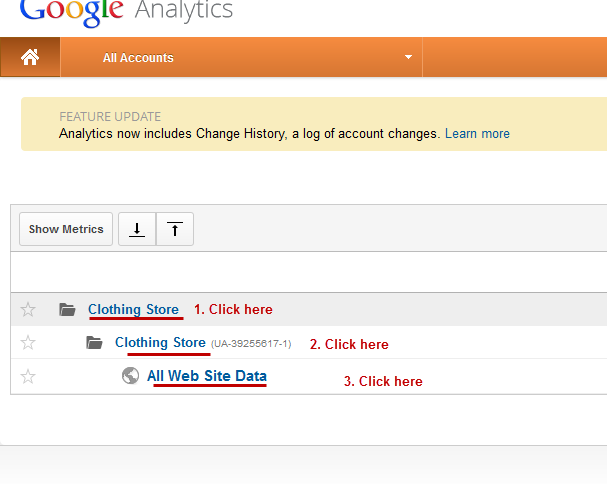The image size is (607, 484).
Task: Collapse the top Clothing Store account folder icon
Action: pos(67,310)
